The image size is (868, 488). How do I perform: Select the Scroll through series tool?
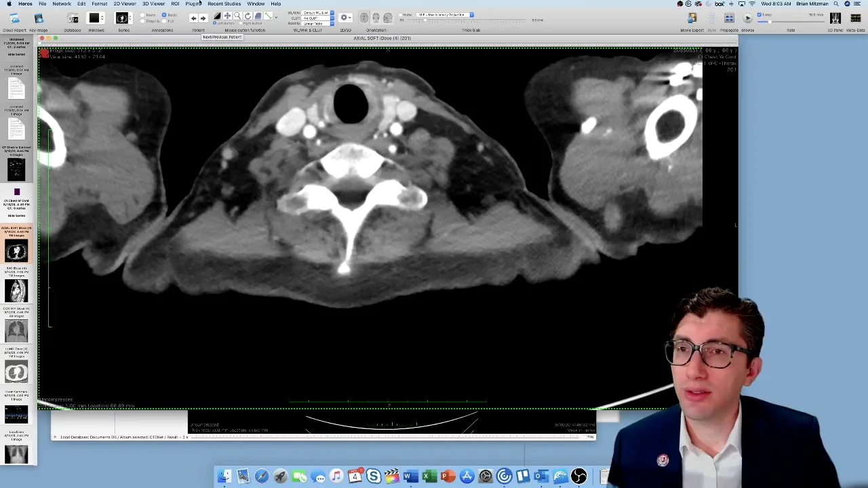click(258, 15)
